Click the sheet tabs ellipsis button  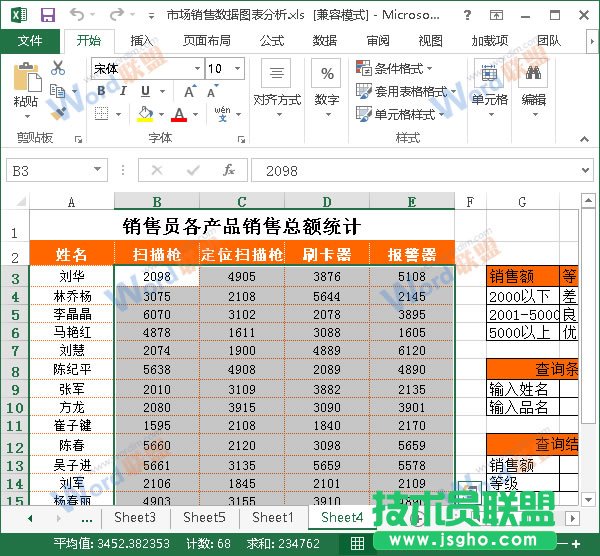click(87, 519)
